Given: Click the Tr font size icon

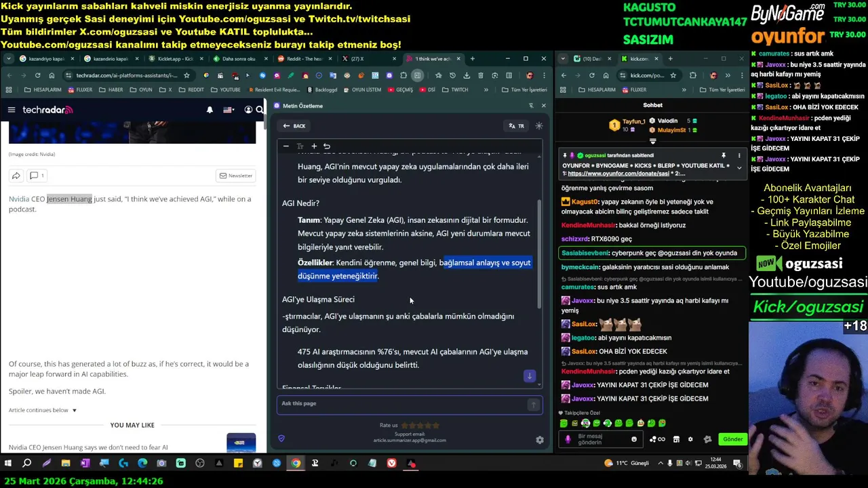Looking at the screenshot, I should tap(300, 146).
